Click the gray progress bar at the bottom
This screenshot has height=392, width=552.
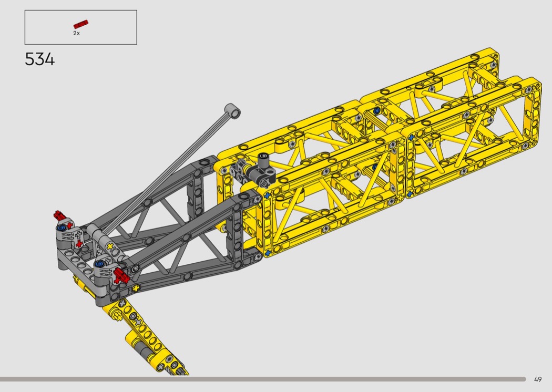pos(263,379)
